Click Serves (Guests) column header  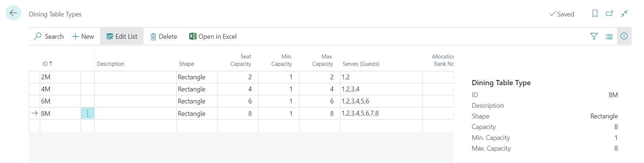pyautogui.click(x=361, y=64)
